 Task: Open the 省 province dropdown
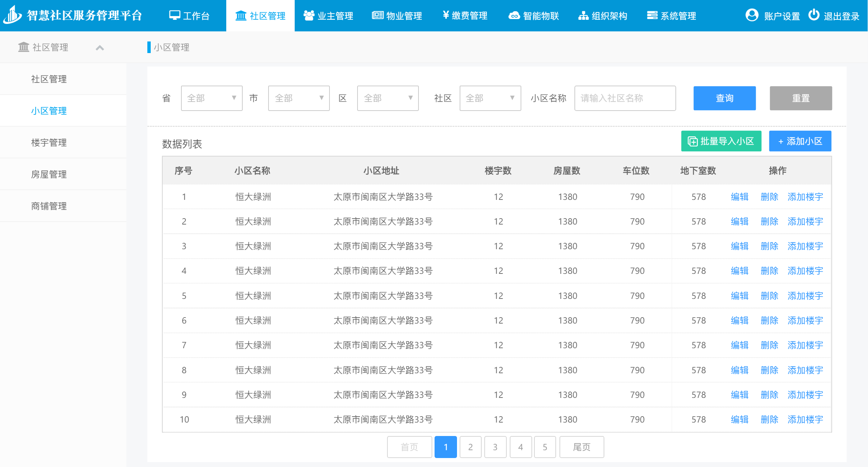212,98
